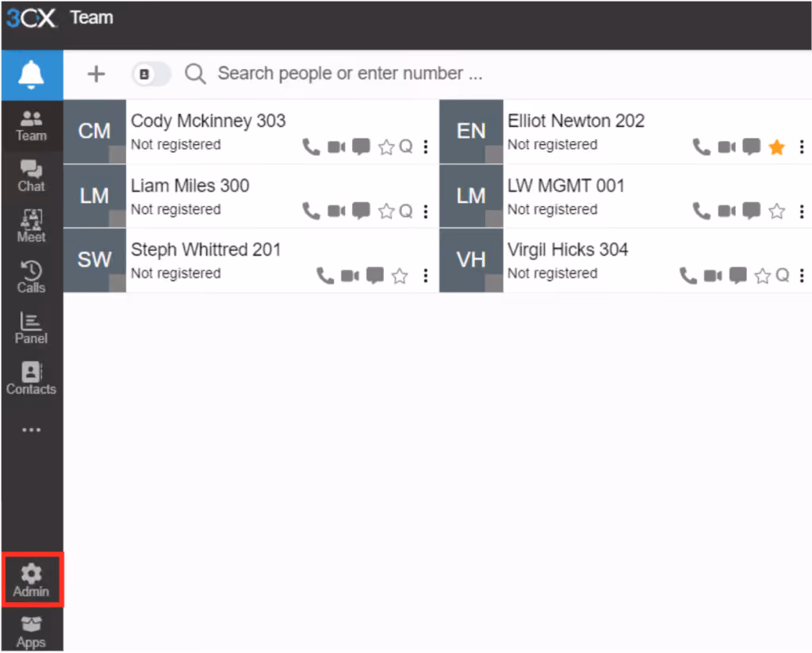Open the Panel section in sidebar
Screen dimensions: 812x653
click(32, 329)
